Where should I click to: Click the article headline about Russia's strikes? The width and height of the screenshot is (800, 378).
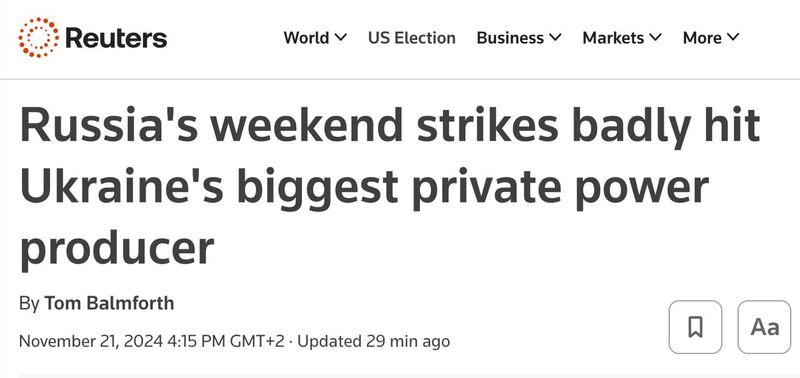pyautogui.click(x=390, y=188)
